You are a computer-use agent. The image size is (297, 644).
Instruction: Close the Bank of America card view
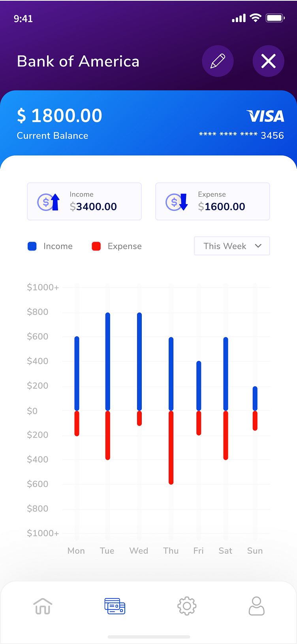269,61
